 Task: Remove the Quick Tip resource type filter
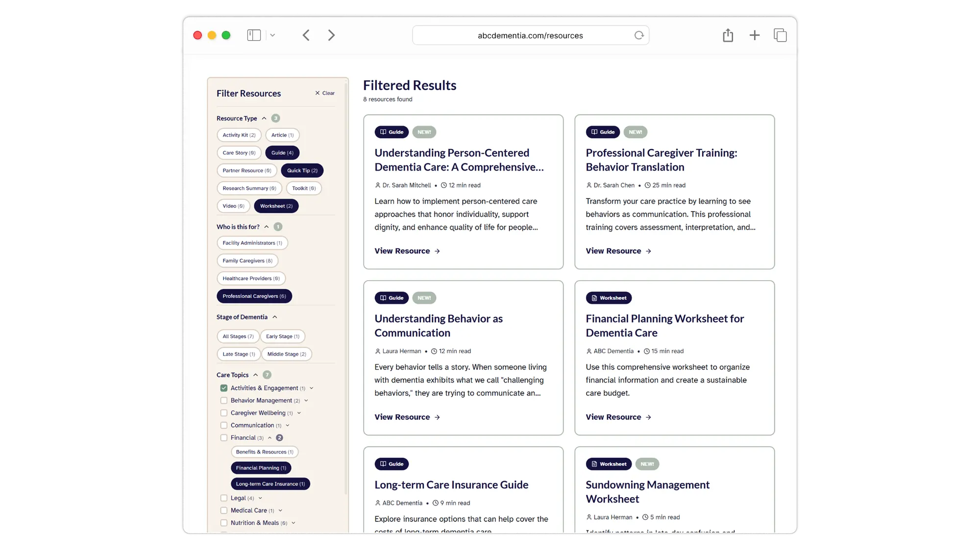[302, 170]
